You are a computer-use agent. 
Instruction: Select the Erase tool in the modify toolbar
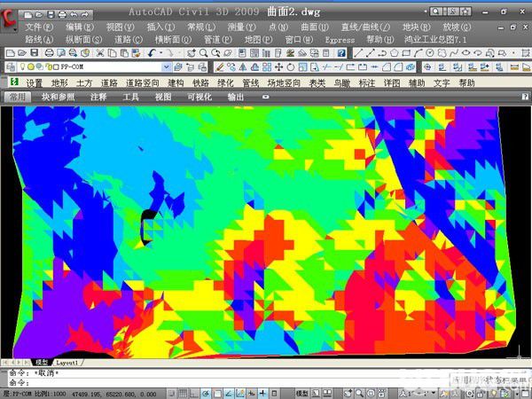pyautogui.click(x=220, y=66)
